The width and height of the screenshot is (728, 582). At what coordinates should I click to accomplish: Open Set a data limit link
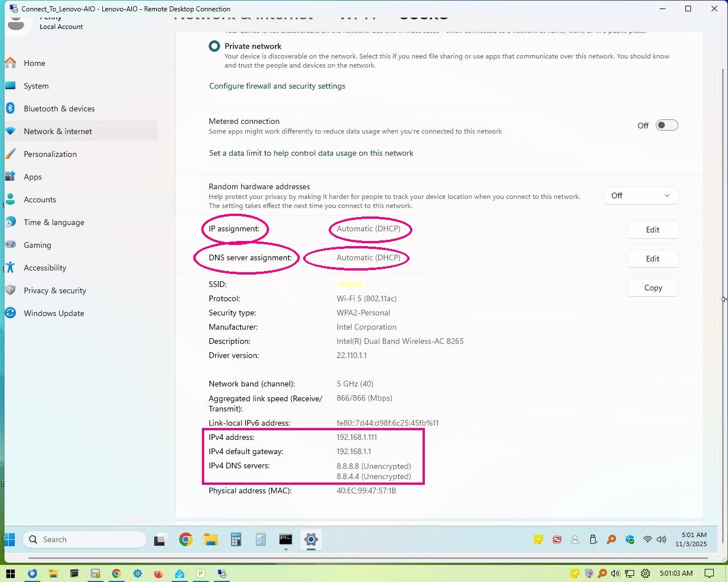[311, 153]
